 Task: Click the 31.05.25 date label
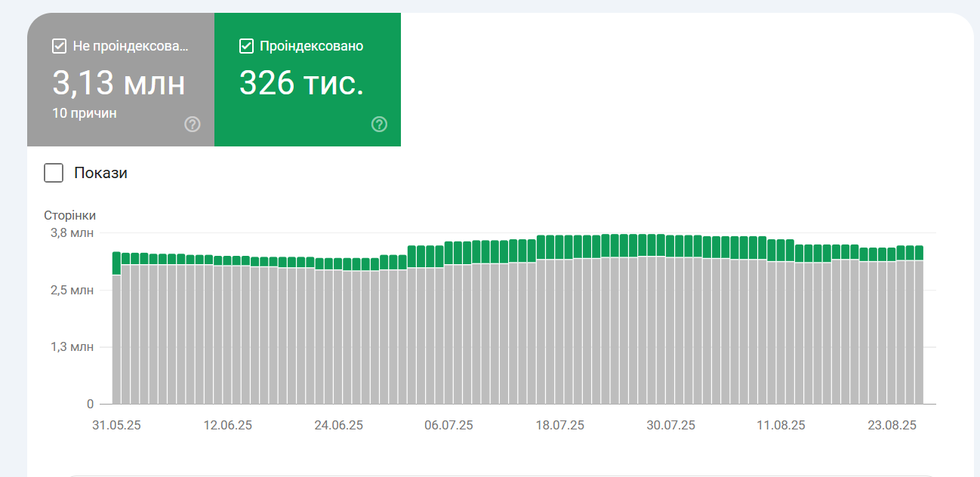tap(117, 425)
